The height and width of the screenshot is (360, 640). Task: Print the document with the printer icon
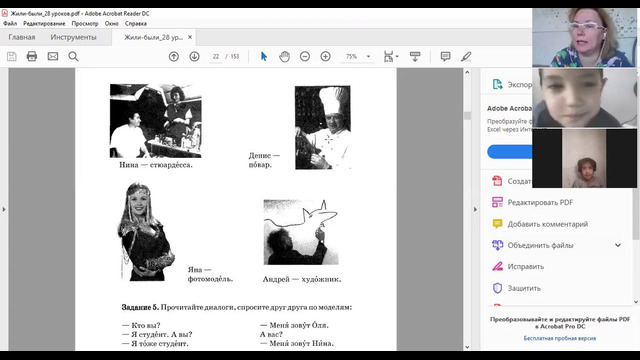tap(32, 56)
